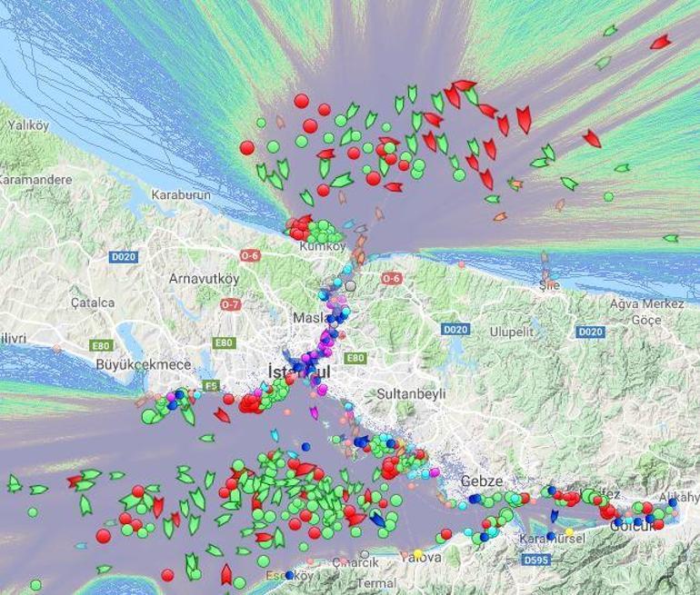
Task: Select the red ship arrow south of Büyükçekmece
Action: [221, 415]
